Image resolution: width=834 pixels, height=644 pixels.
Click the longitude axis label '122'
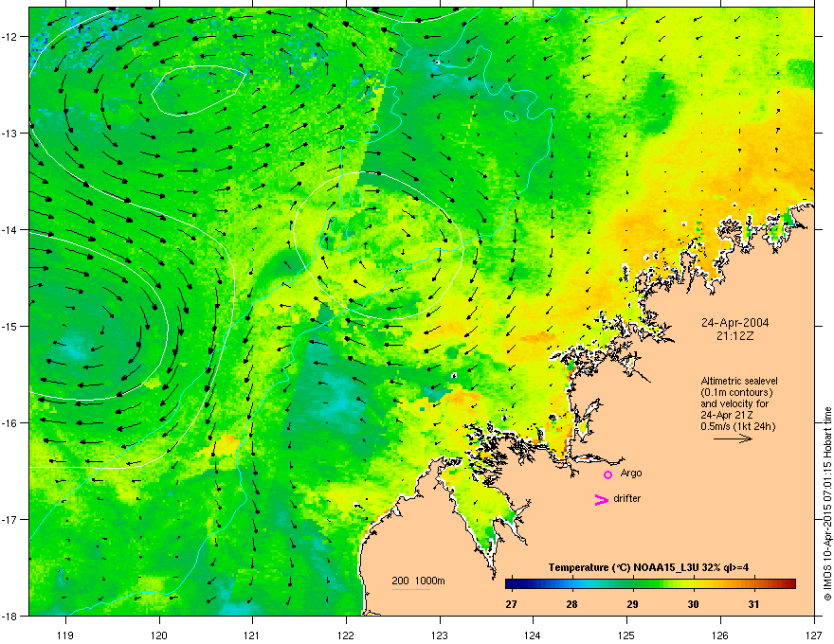tap(346, 635)
